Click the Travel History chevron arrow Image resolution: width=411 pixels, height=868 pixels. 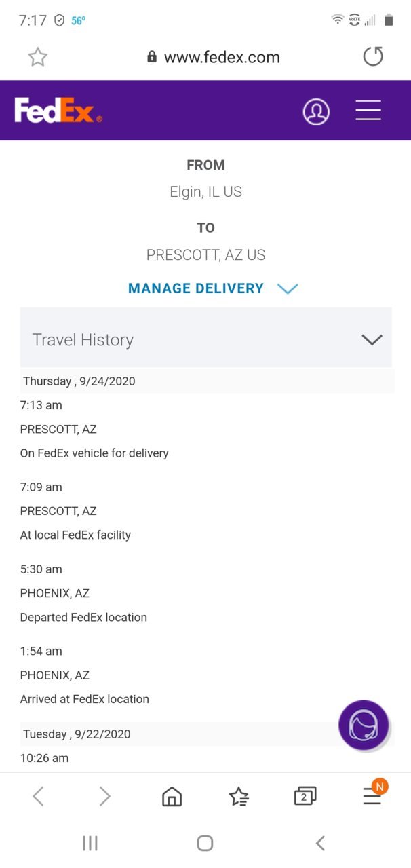[372, 339]
